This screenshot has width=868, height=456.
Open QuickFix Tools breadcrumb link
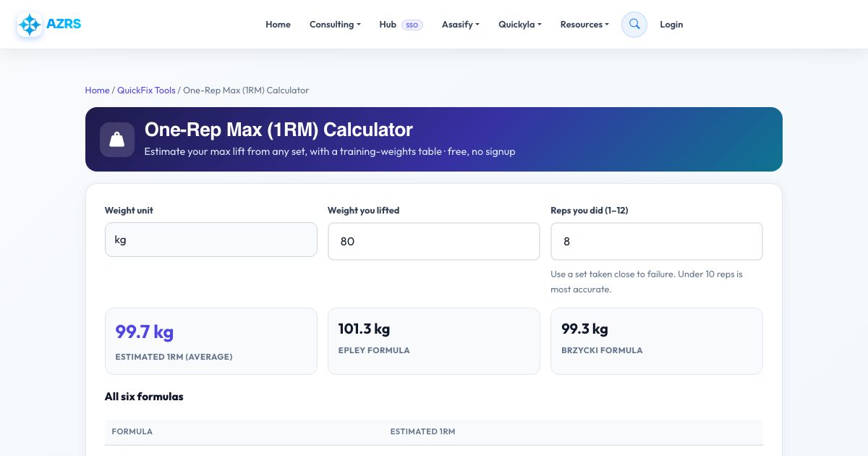[x=146, y=90]
